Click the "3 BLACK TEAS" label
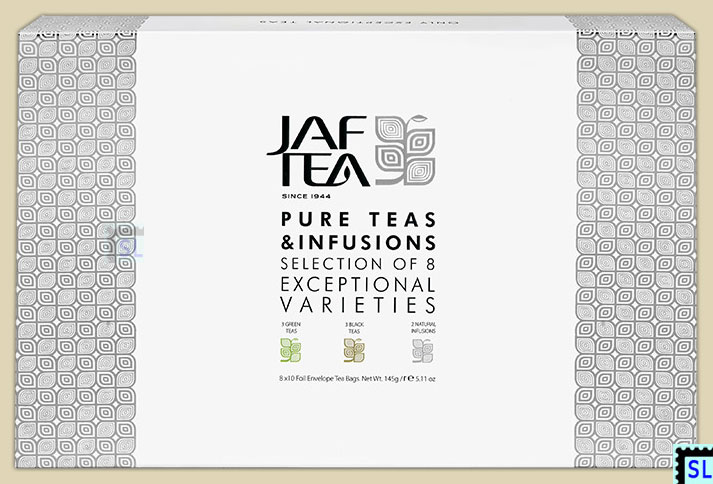 [x=353, y=329]
